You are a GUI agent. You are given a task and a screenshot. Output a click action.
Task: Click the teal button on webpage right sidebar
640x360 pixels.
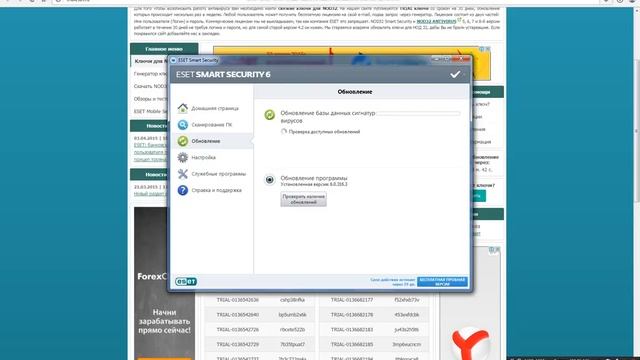[x=478, y=196]
